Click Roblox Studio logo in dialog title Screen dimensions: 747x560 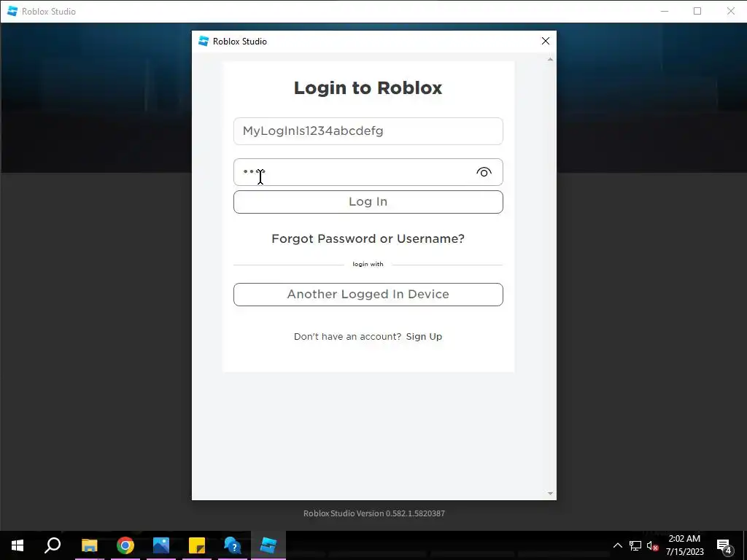coord(204,41)
